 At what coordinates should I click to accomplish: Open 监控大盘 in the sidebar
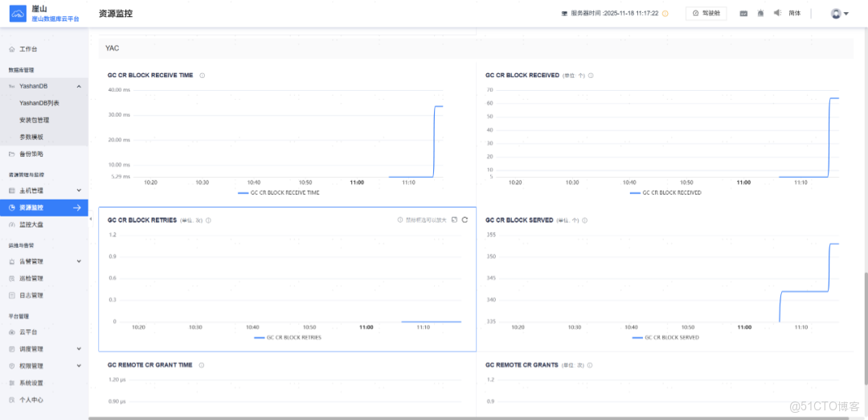(x=32, y=225)
